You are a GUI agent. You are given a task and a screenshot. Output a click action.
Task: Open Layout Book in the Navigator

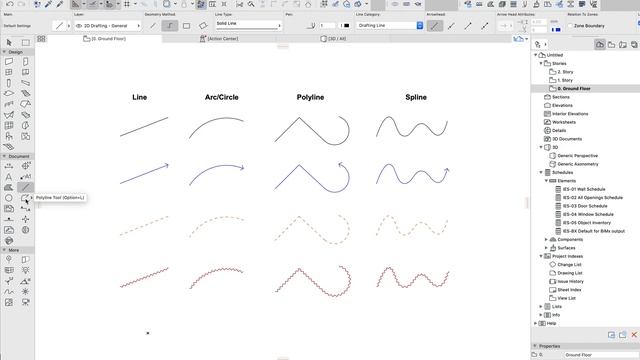click(x=623, y=44)
